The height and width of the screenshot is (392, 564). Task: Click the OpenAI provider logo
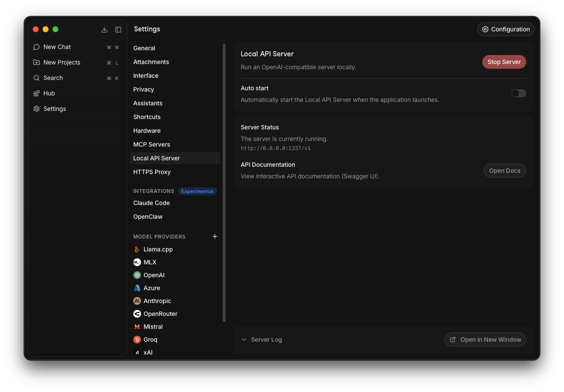(137, 275)
